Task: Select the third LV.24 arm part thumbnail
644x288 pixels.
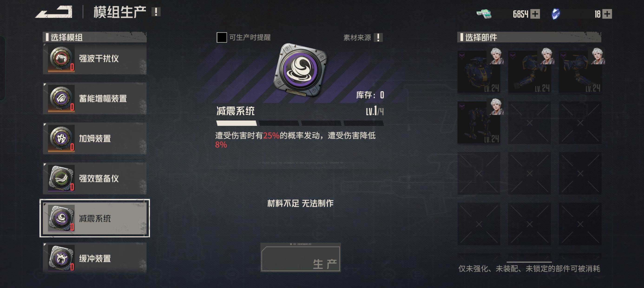Action: pyautogui.click(x=581, y=71)
